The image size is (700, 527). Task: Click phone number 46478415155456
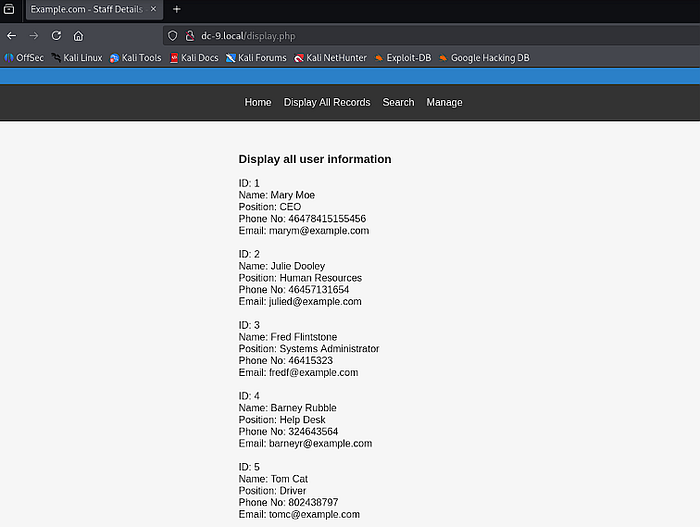point(327,219)
